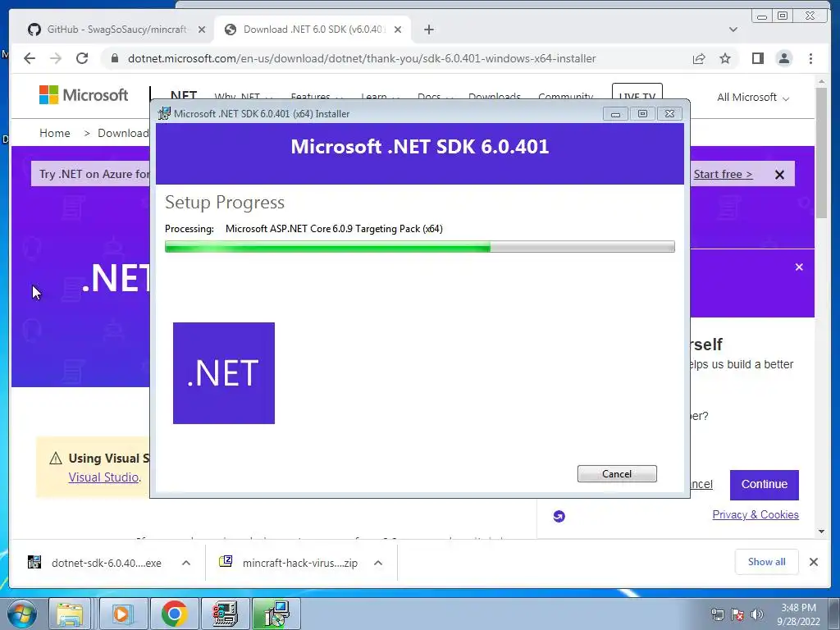Image resolution: width=840 pixels, height=630 pixels.
Task: Click Chrome icon in taskbar
Action: pyautogui.click(x=174, y=614)
